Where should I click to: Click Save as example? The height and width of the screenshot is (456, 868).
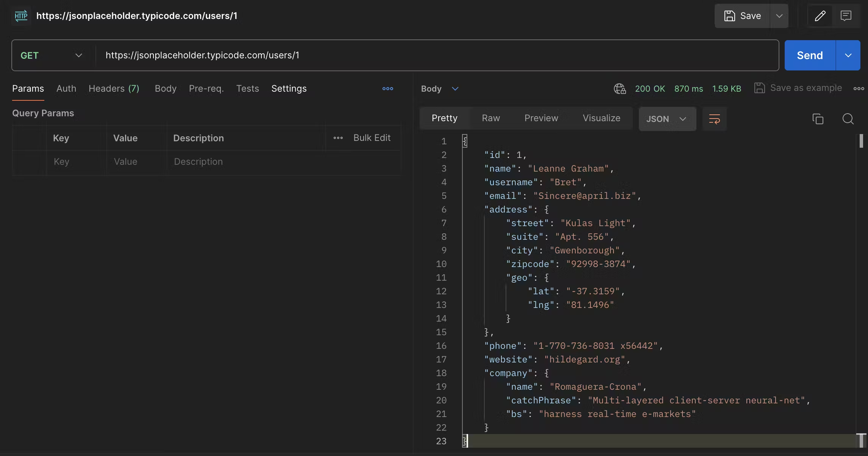pos(798,88)
